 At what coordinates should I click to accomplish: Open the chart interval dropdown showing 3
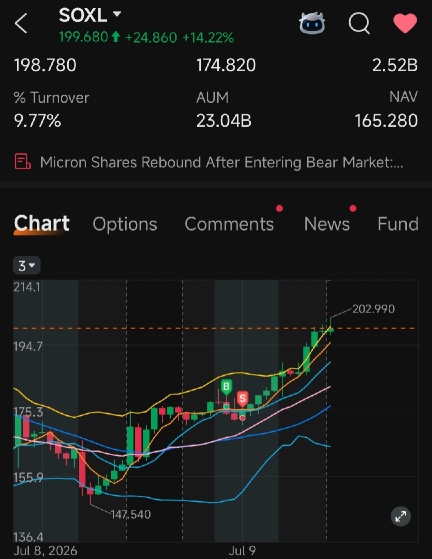27,266
